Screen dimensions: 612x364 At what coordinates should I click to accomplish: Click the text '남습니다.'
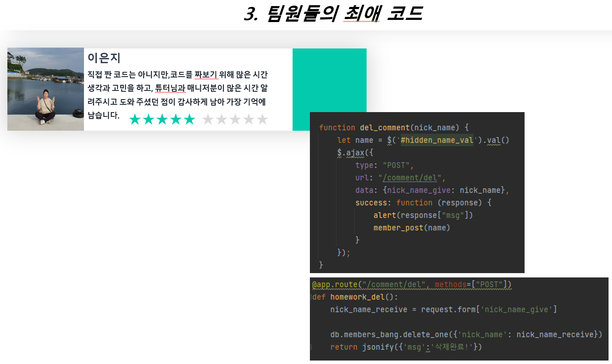point(103,115)
